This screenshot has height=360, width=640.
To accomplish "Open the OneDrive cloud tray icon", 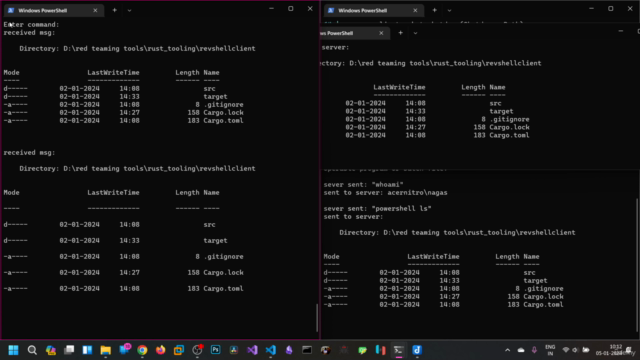I will [x=521, y=350].
